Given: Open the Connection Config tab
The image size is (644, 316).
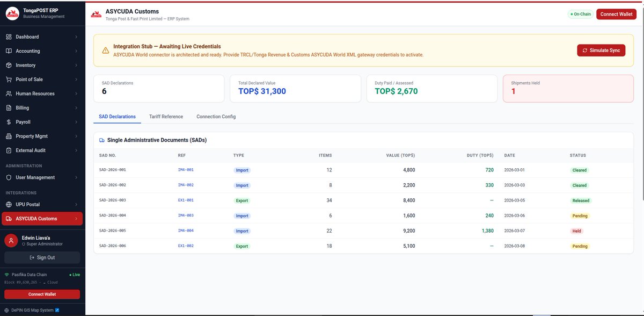Looking at the screenshot, I should 216,117.
